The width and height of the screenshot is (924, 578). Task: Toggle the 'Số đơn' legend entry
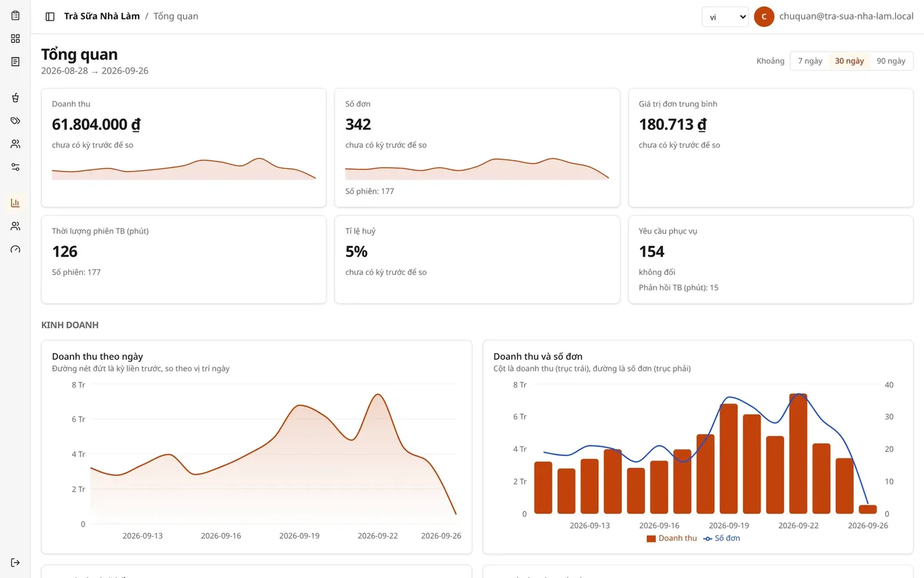(x=722, y=538)
